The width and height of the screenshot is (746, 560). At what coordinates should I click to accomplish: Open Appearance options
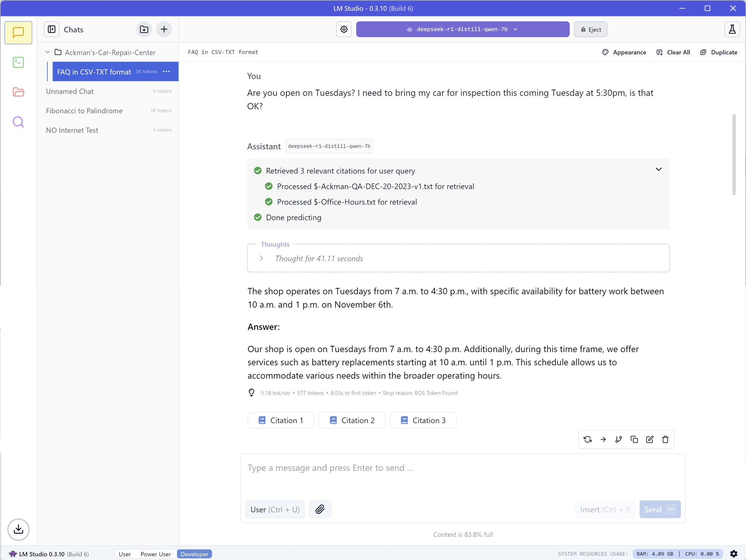[624, 52]
